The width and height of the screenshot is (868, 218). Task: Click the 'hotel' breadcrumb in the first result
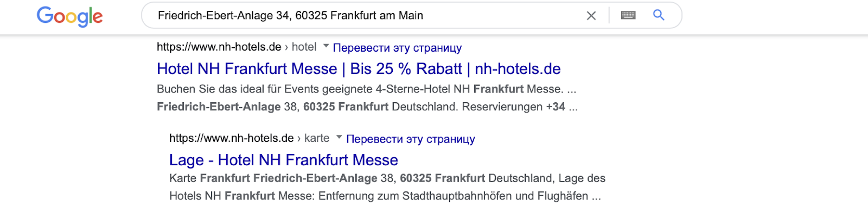304,47
